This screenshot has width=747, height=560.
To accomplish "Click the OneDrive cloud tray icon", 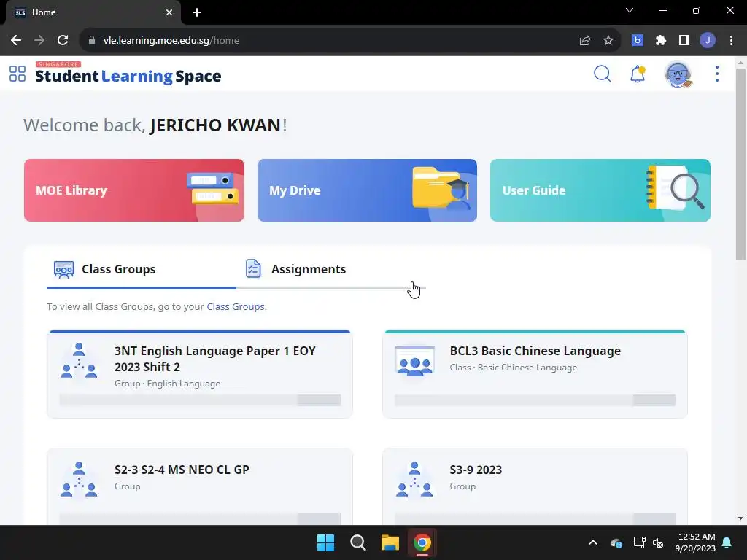I will (616, 542).
